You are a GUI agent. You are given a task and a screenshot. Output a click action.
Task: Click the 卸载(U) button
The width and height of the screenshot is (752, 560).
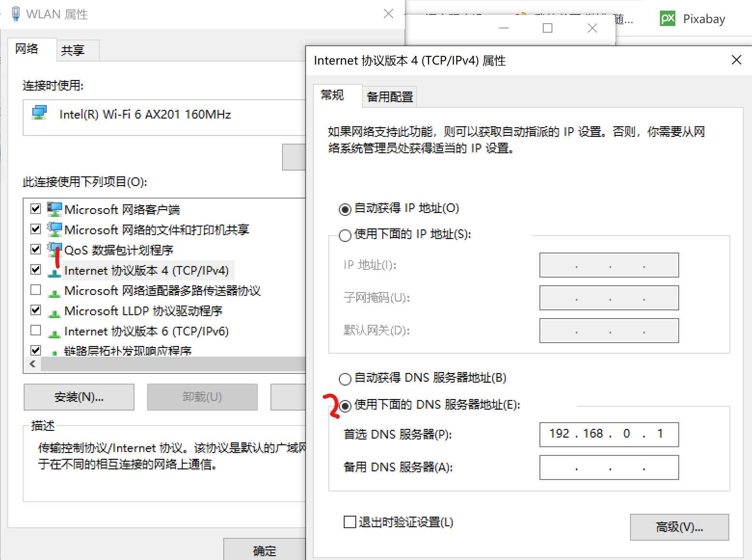[x=202, y=397]
